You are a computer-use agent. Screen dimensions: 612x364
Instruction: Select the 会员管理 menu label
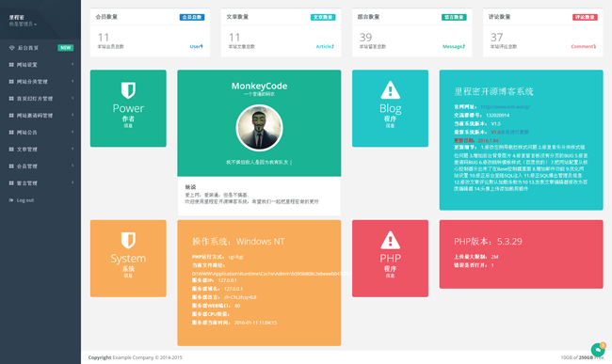pos(27,166)
